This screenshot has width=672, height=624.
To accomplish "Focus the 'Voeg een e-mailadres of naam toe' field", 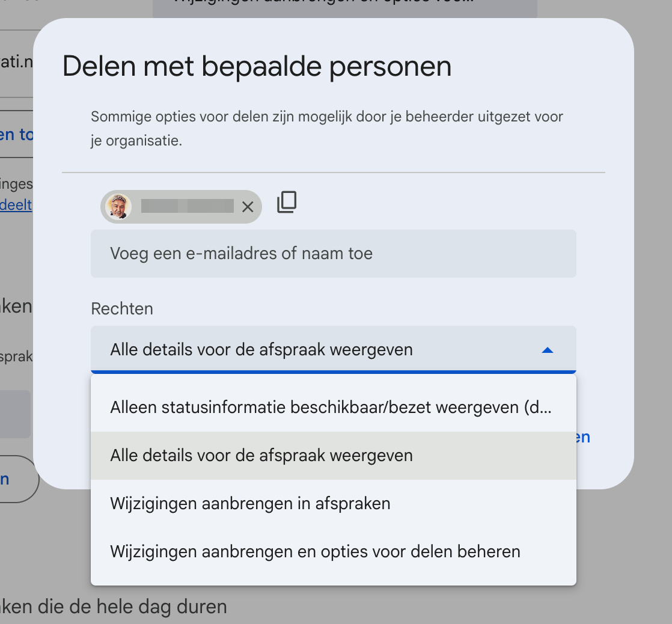I will [334, 254].
